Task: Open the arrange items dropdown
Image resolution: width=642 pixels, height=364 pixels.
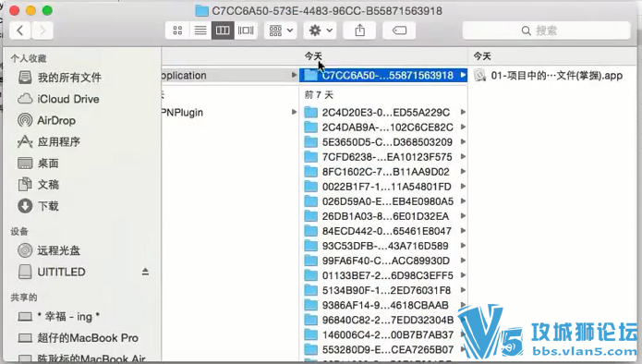Action: point(281,30)
